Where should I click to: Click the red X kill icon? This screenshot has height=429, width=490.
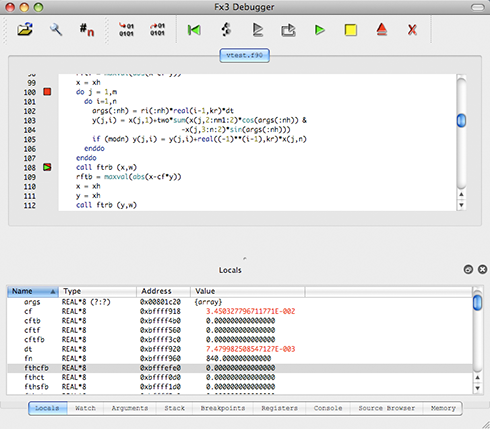(x=412, y=30)
